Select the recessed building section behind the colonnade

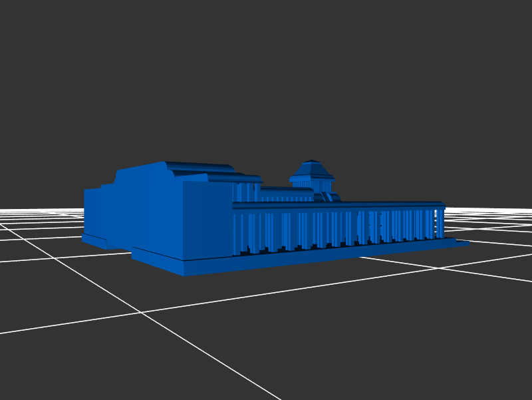(286, 194)
